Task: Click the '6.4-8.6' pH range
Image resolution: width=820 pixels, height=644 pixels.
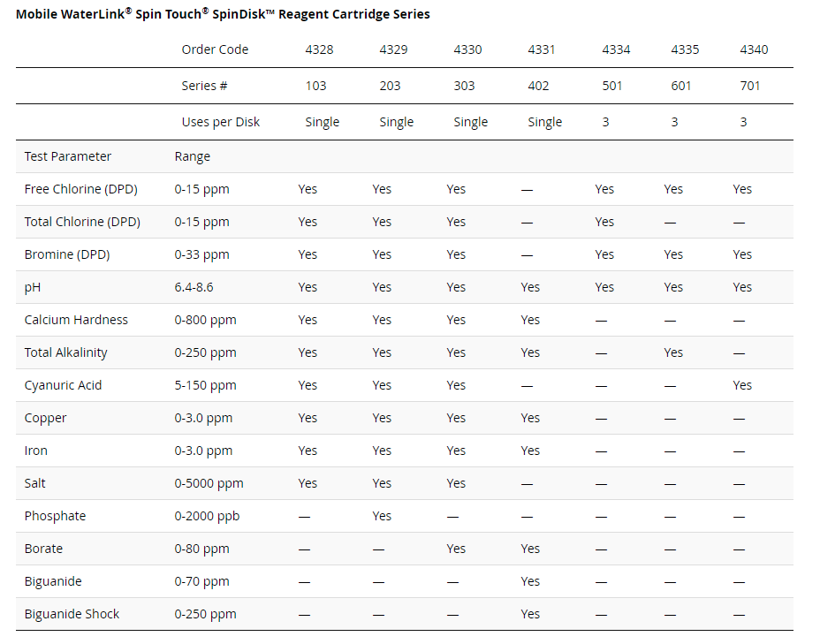Action: 194,287
